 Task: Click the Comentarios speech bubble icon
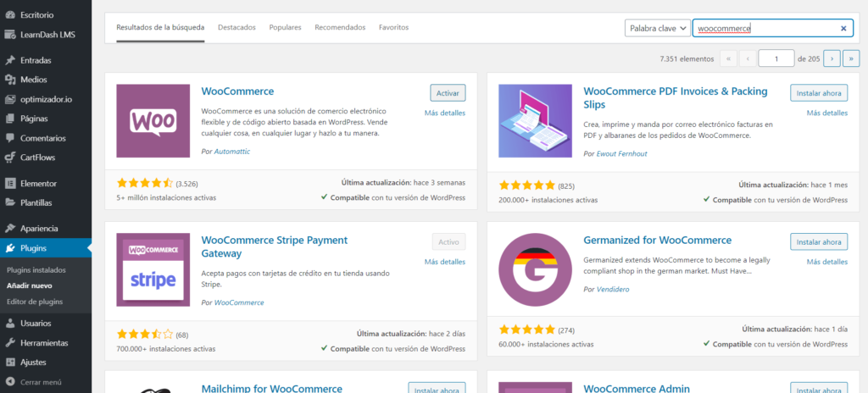(x=9, y=138)
